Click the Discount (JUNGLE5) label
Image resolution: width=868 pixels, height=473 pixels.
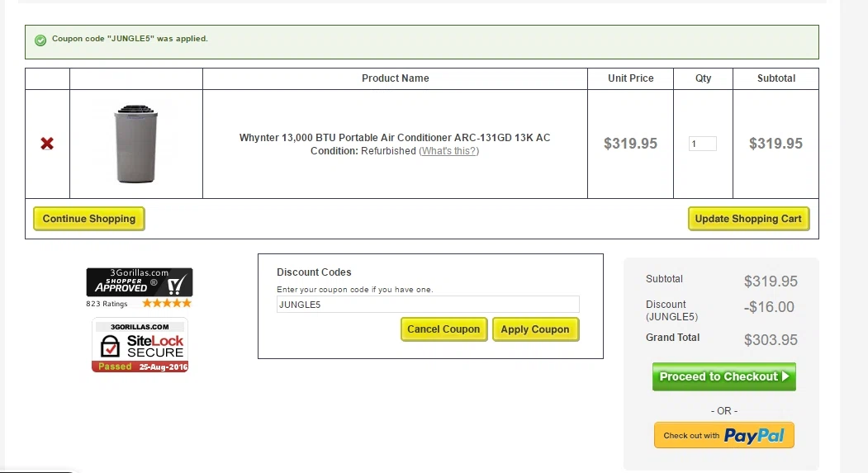point(672,310)
